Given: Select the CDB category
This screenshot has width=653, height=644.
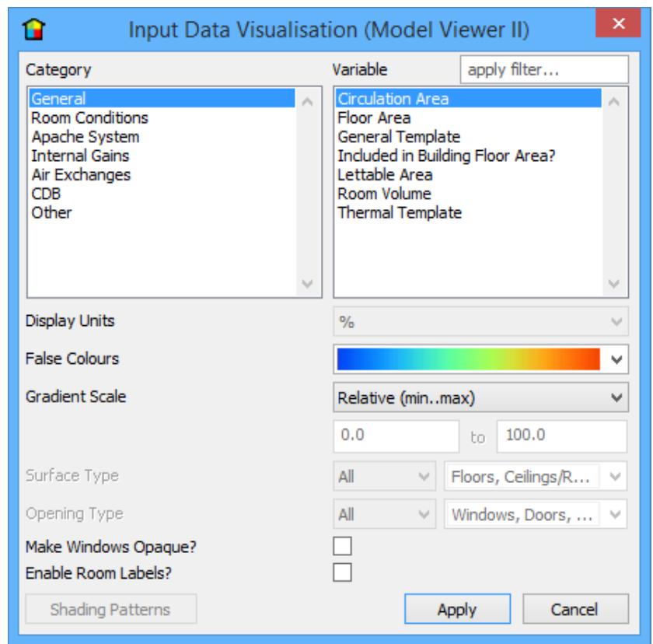Looking at the screenshot, I should click(162, 194).
